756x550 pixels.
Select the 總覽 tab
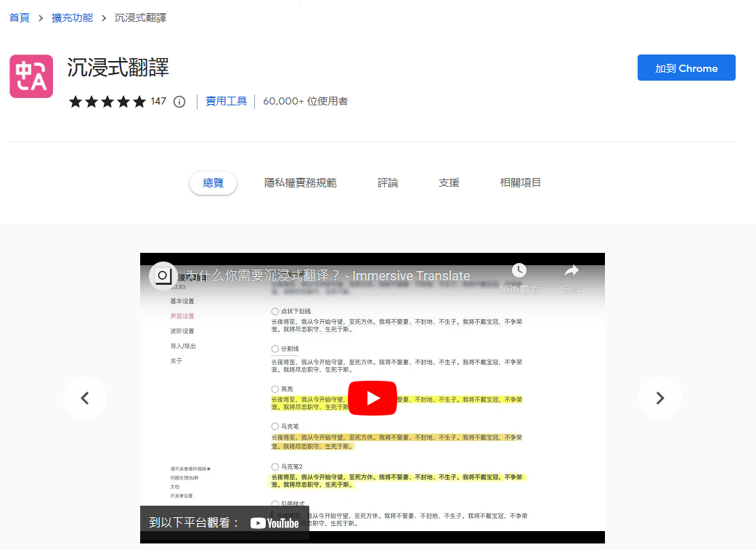214,183
